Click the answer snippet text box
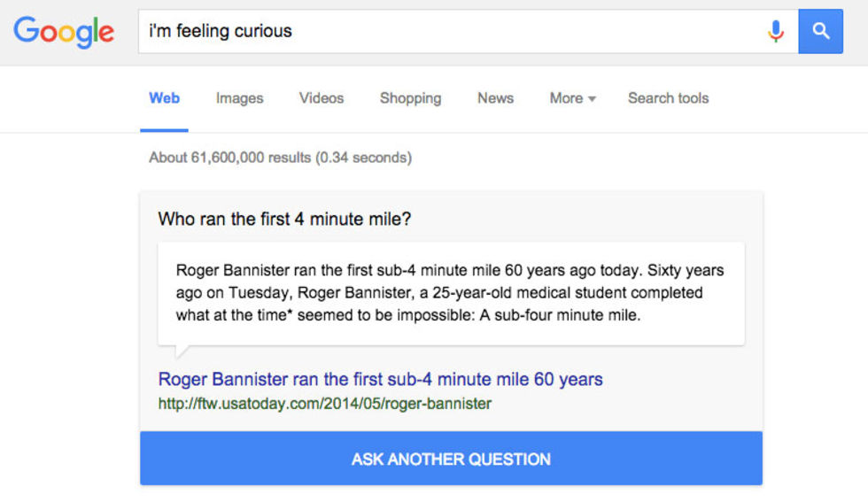 (x=450, y=292)
